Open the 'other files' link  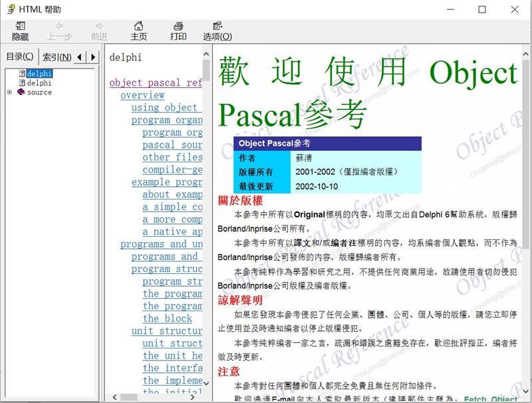tap(172, 157)
